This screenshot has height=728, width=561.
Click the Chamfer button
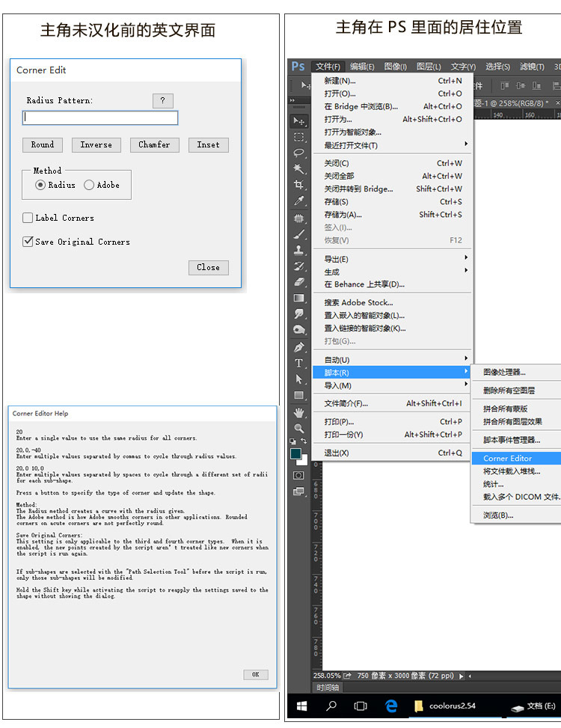154,145
